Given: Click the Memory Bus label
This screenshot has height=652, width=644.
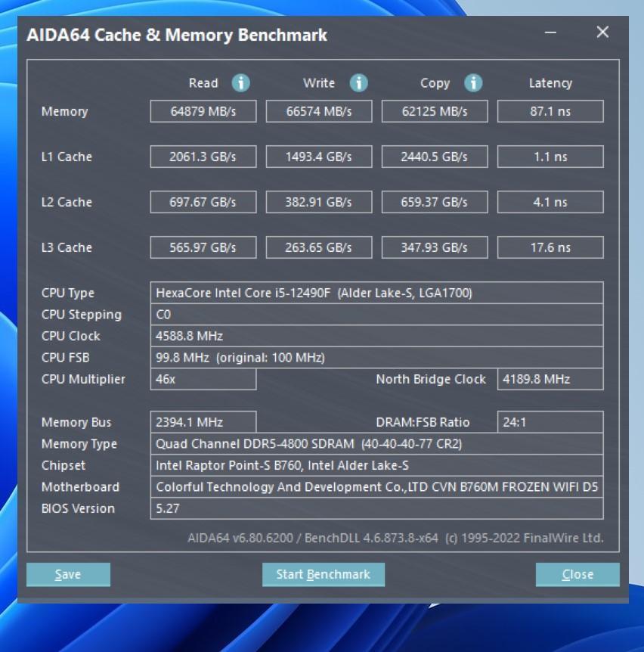Looking at the screenshot, I should point(76,423).
